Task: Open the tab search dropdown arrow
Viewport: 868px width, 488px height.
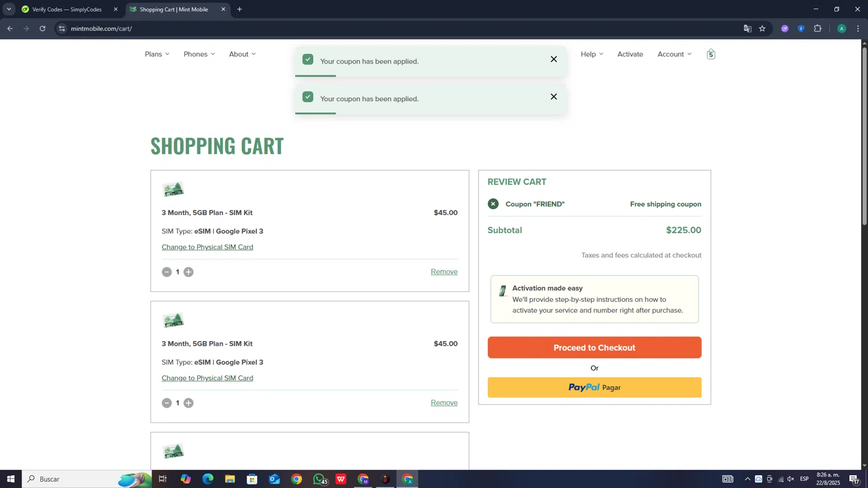Action: tap(9, 9)
